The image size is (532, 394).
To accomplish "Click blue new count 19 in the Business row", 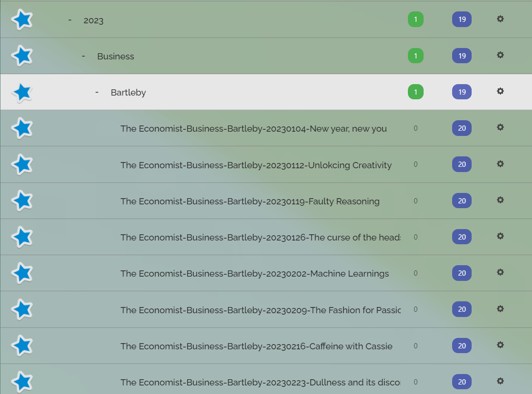I will [462, 56].
